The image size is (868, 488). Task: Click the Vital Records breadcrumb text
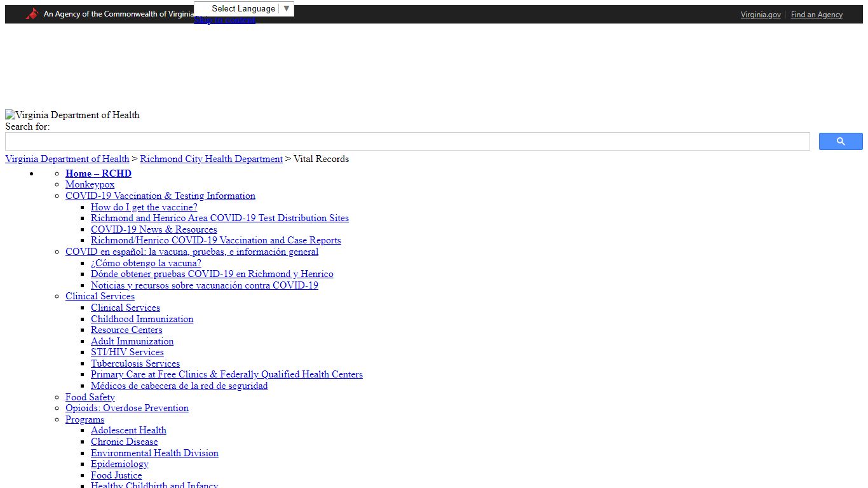coord(321,159)
